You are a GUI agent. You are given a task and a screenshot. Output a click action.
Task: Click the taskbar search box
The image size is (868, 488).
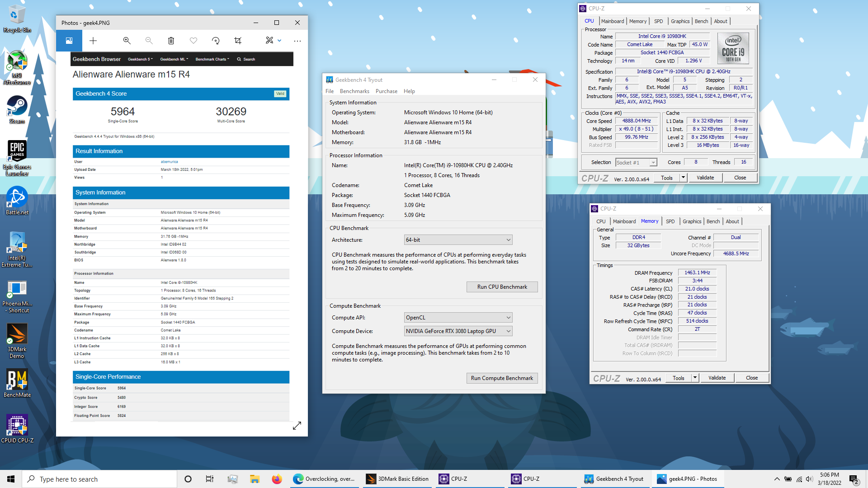coord(99,479)
